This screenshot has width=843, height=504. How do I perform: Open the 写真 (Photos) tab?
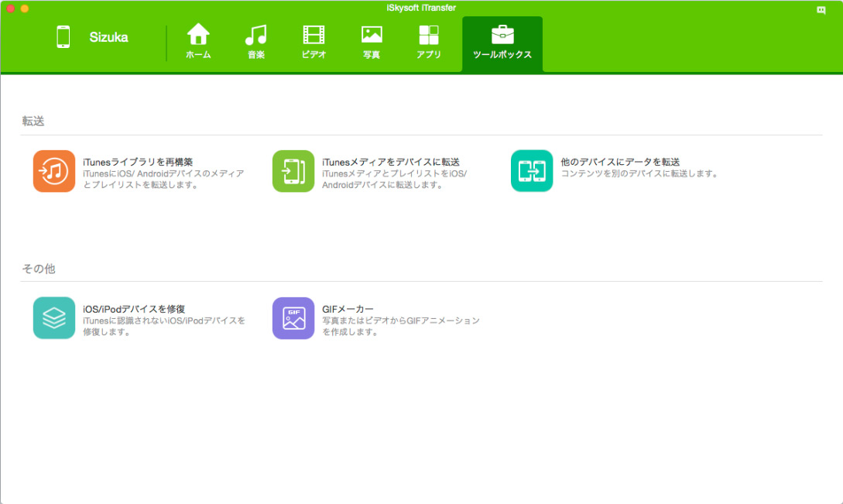(x=372, y=41)
